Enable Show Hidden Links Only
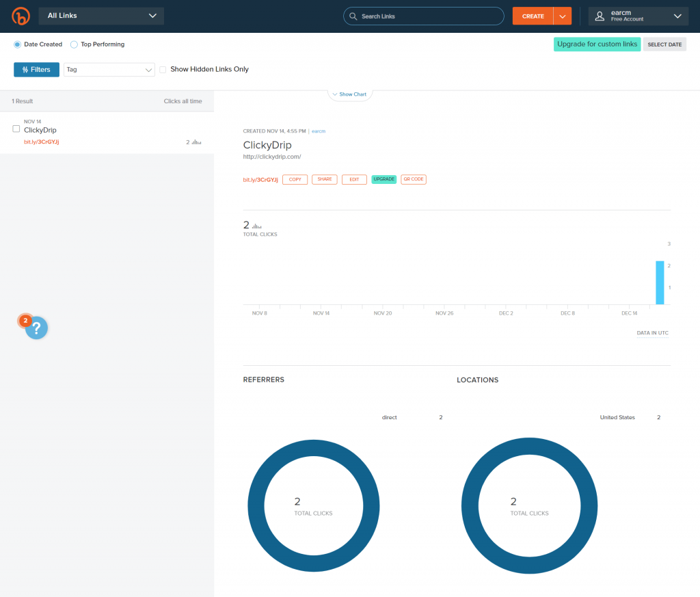The width and height of the screenshot is (700, 597). 162,69
